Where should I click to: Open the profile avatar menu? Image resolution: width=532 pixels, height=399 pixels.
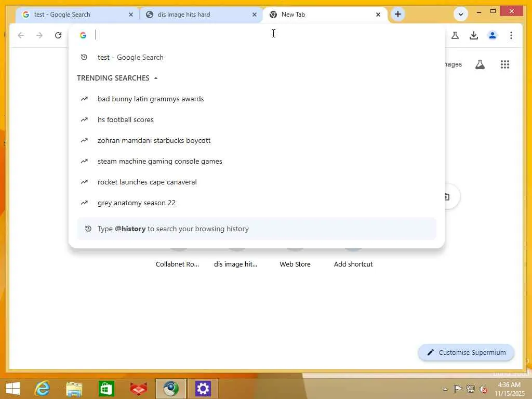tap(493, 35)
